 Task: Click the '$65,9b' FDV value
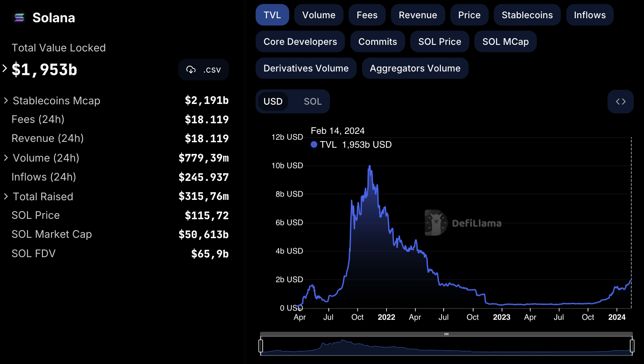coord(210,254)
